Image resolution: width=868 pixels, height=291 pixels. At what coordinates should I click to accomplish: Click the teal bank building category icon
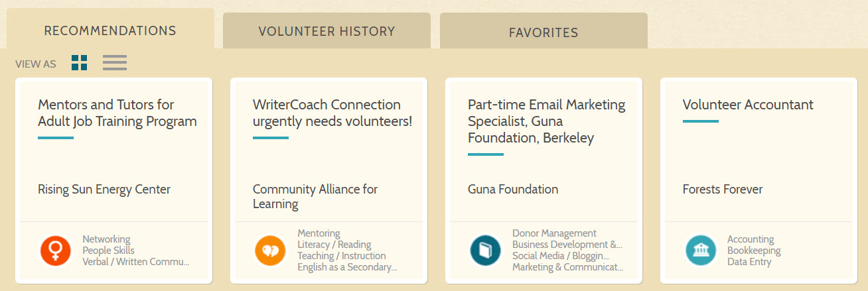coord(701,251)
